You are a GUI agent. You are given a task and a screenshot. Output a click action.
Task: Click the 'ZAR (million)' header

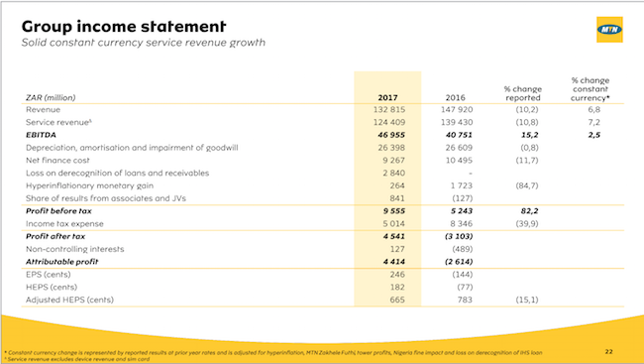point(51,97)
